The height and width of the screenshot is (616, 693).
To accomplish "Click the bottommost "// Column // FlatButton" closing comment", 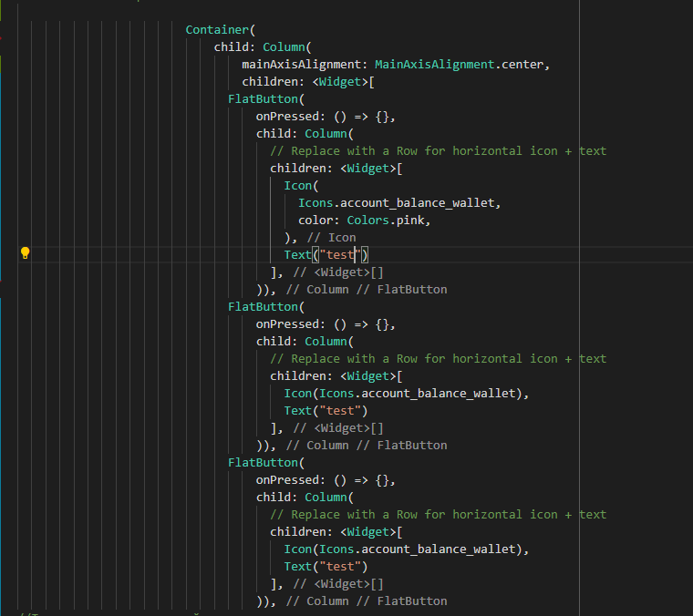I will [367, 601].
